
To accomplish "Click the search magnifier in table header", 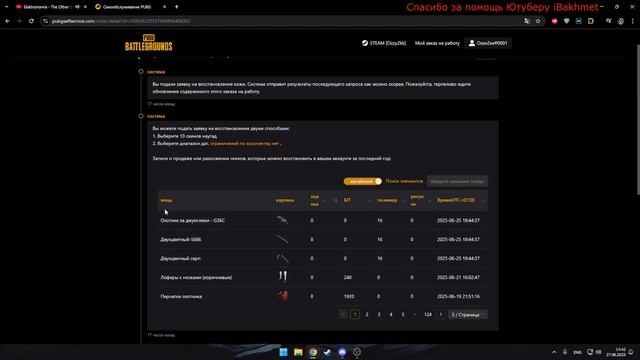I will pyautogui.click(x=335, y=200).
